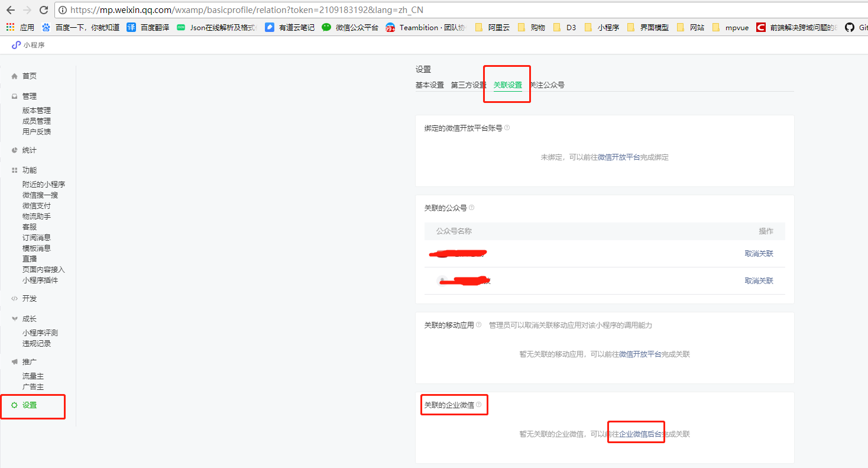Open 订阅消息 in the sidebar
This screenshot has width=868, height=468.
(37, 238)
